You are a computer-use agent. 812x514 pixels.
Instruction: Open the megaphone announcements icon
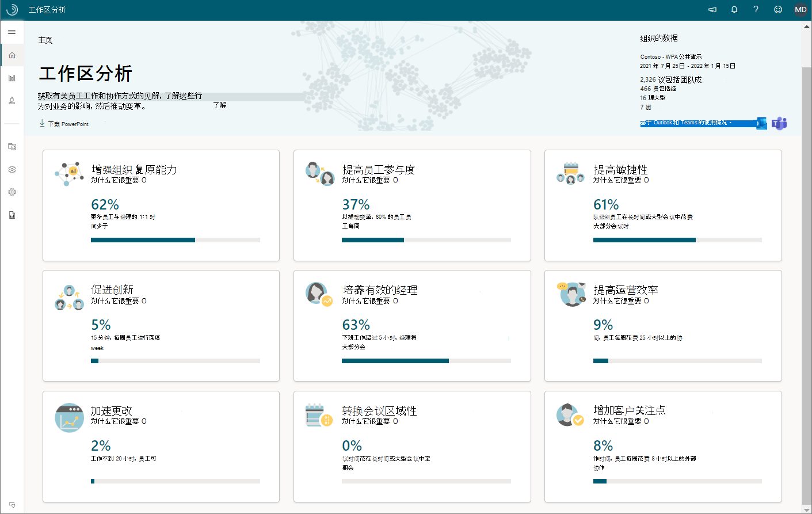click(712, 10)
